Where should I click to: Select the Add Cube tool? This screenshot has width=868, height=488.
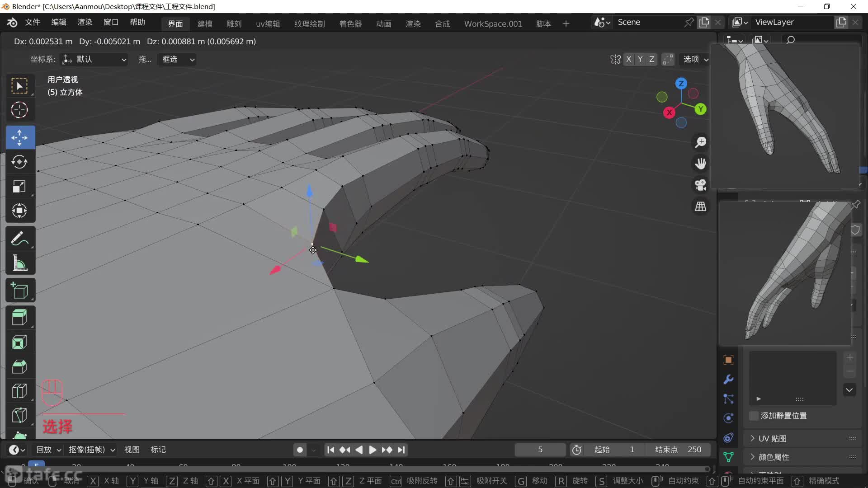pos(19,290)
